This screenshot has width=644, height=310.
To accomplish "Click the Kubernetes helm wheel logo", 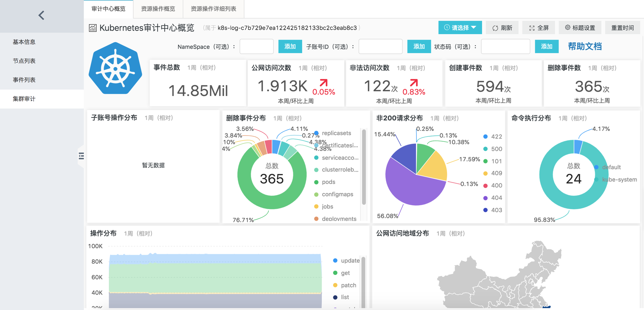I will click(x=115, y=68).
